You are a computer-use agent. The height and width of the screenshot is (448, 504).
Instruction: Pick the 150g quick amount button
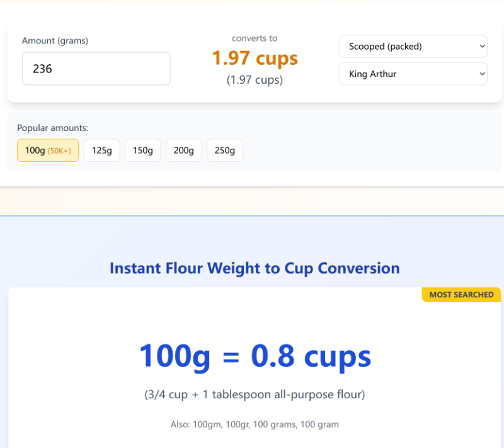click(x=142, y=151)
